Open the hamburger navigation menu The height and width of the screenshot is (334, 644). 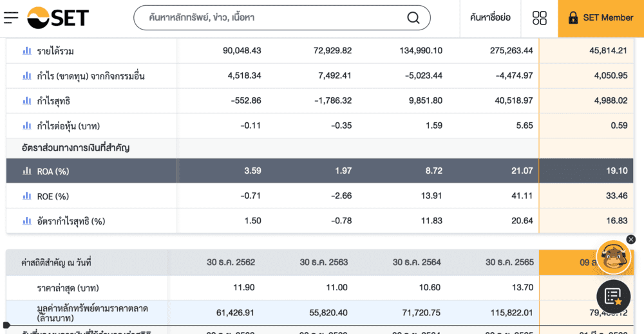coord(11,18)
